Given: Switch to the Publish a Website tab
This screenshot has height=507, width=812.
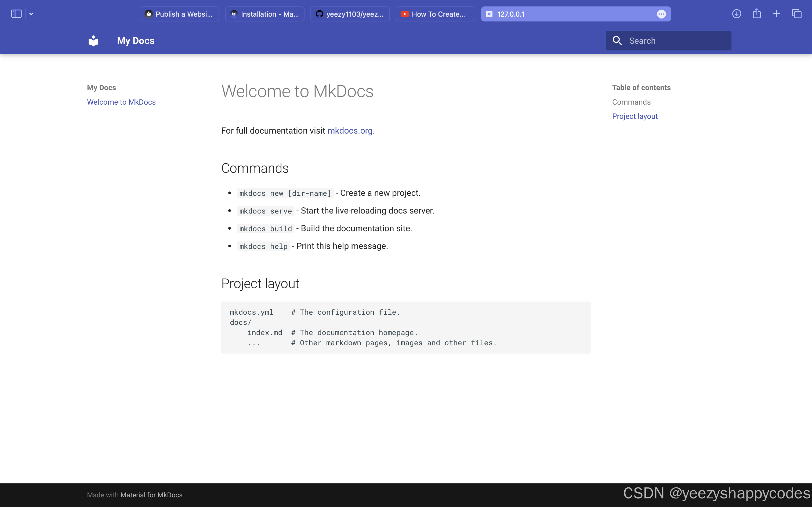Looking at the screenshot, I should (179, 14).
